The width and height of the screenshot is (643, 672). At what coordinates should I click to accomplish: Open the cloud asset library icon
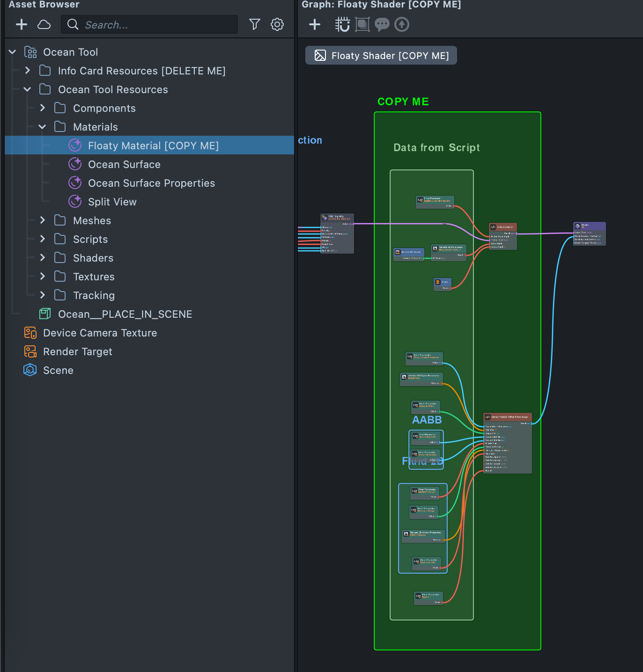(x=44, y=24)
